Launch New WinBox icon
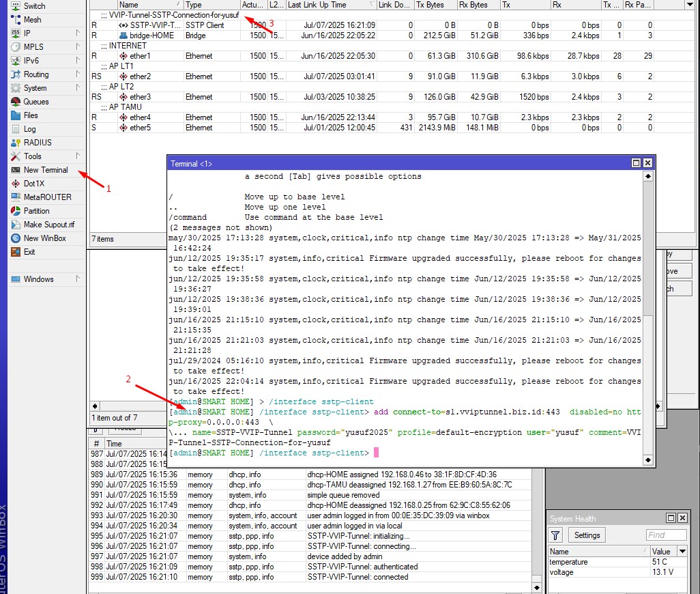The height and width of the screenshot is (594, 700). (16, 238)
